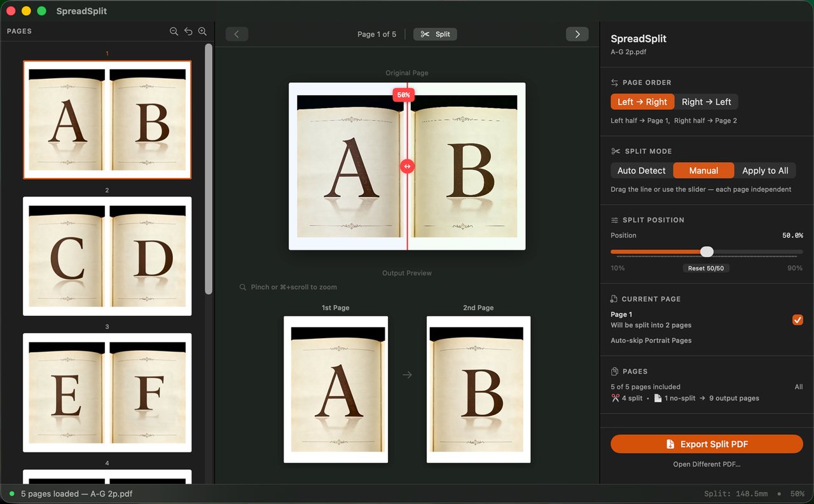The height and width of the screenshot is (504, 814).
Task: Click the green status dot in status bar
Action: coord(12,494)
